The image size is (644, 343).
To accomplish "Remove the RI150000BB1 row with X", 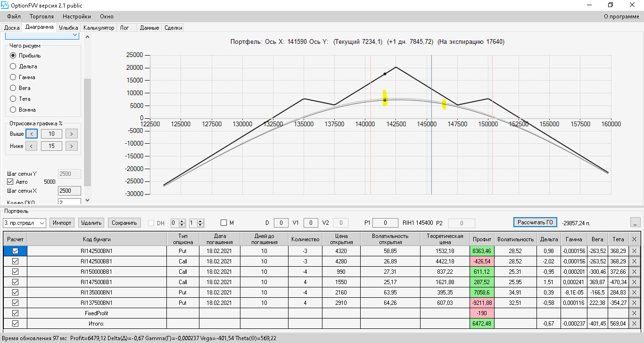I will [x=634, y=272].
